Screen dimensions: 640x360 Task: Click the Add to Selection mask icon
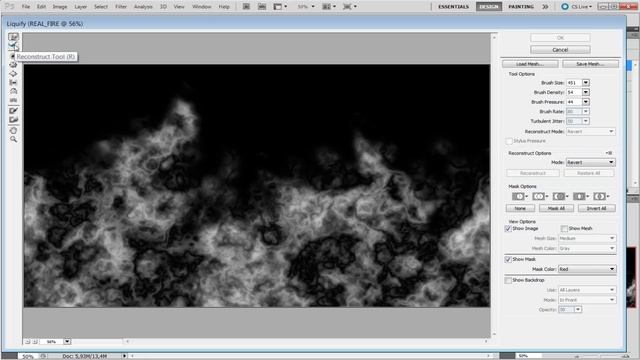pos(540,197)
